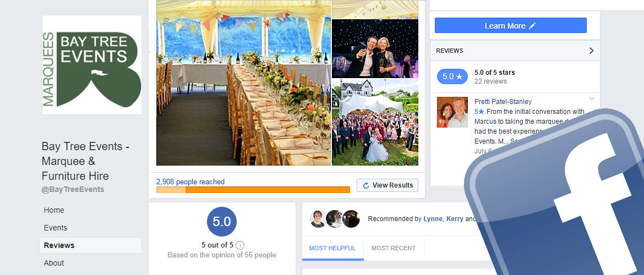Open options dropdown on Pretti's review
The image size is (644, 275).
pos(591,99)
